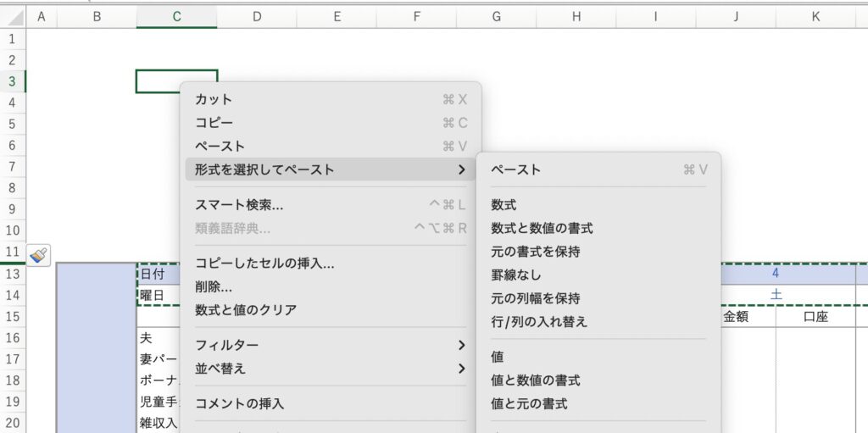Click コメントの挿入 menu item

(240, 403)
